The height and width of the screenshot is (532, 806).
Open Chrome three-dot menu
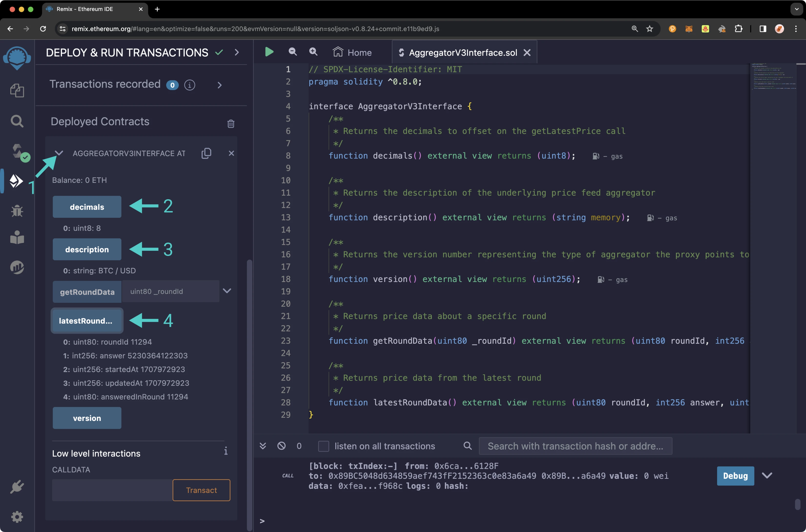pos(796,29)
